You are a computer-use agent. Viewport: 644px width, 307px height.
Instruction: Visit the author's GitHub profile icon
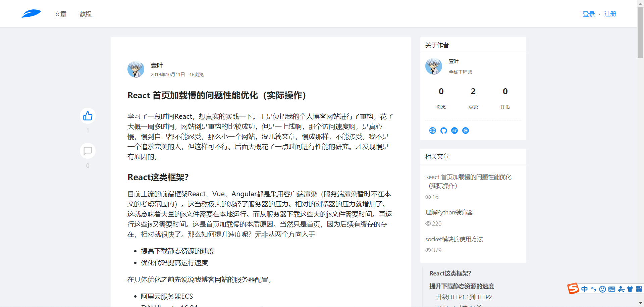[444, 131]
